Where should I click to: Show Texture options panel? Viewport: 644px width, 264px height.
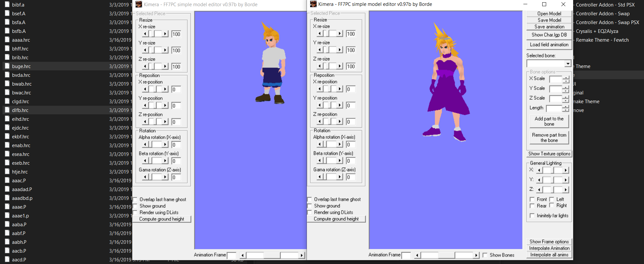549,154
